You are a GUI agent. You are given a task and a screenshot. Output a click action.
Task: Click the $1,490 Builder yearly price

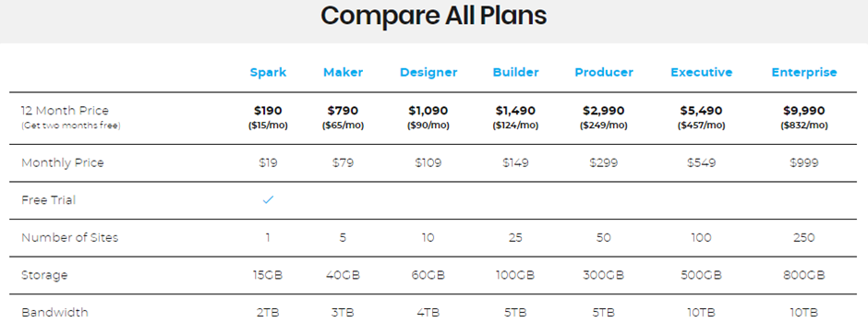click(x=515, y=111)
